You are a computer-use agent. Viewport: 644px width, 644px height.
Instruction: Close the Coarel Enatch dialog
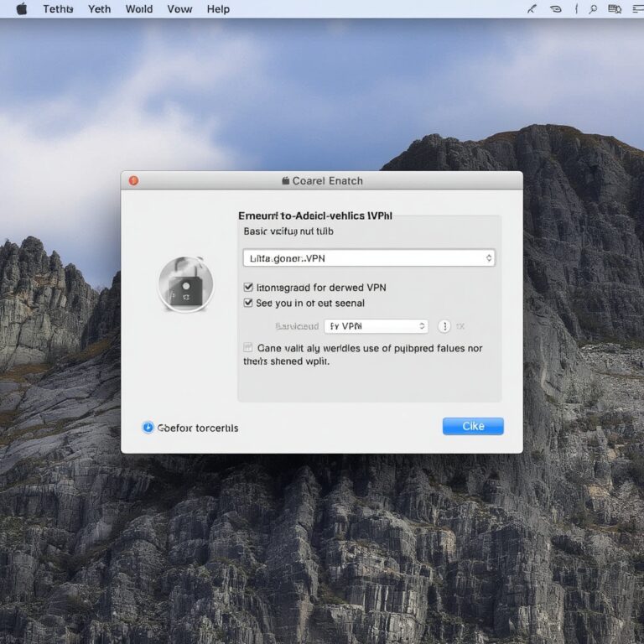(133, 181)
